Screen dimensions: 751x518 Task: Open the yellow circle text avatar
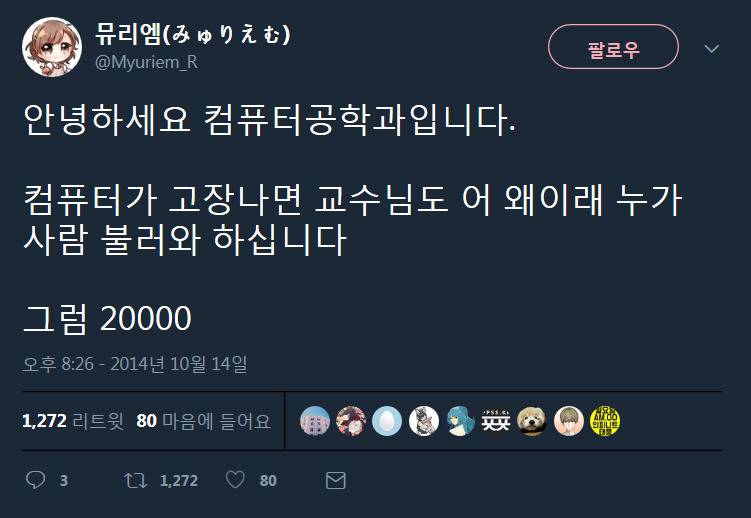[x=605, y=421]
